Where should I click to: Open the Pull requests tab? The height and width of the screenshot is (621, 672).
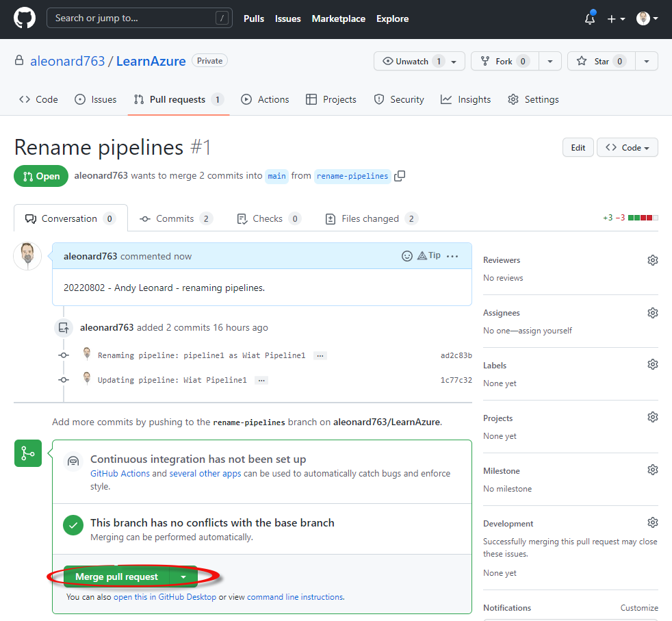click(x=179, y=99)
